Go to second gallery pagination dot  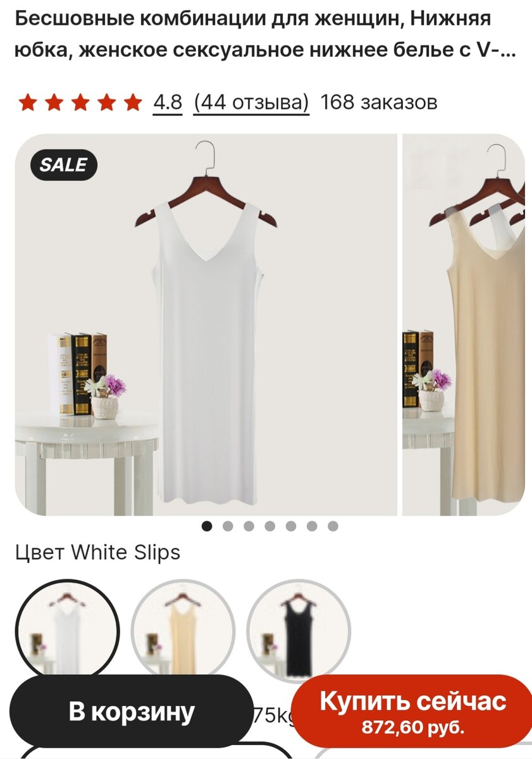point(228,526)
